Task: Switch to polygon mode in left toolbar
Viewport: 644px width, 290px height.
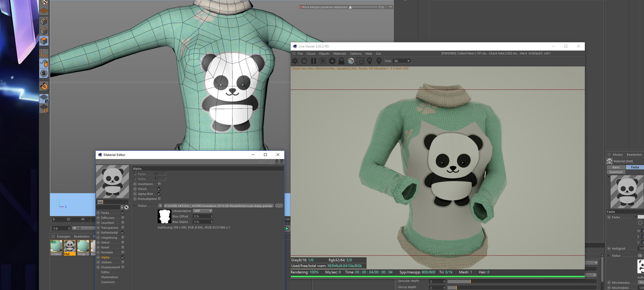Action: pyautogui.click(x=44, y=41)
